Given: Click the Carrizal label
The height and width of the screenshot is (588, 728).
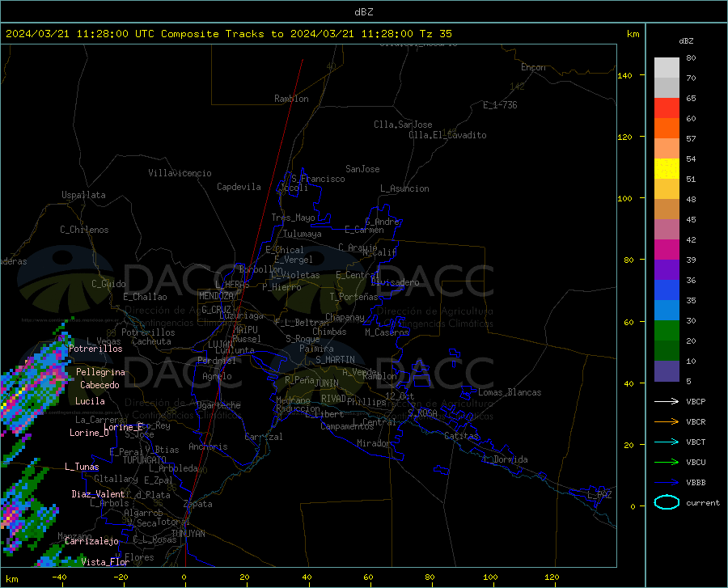Looking at the screenshot, I should [264, 437].
